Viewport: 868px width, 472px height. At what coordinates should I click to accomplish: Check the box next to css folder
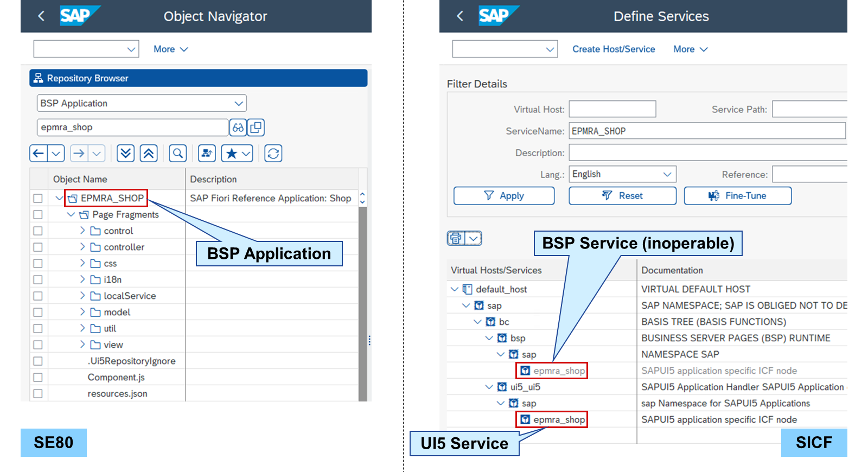38,264
